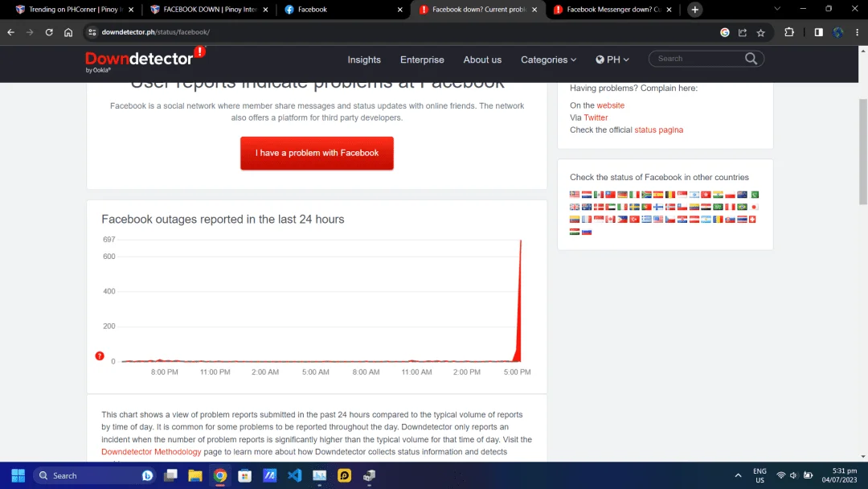868x489 pixels.
Task: Toggle the Chrome side panel icon
Action: pyautogui.click(x=818, y=32)
